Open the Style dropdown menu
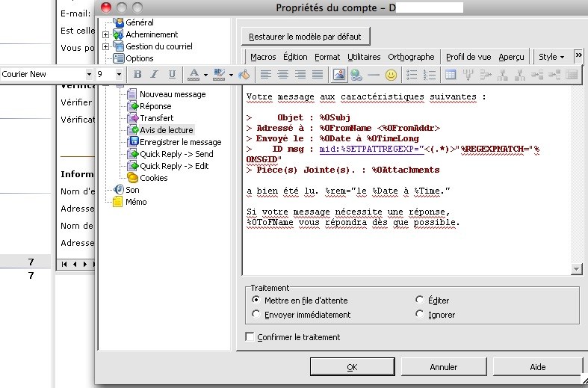Viewport: 588px width, 388px height. pyautogui.click(x=551, y=57)
